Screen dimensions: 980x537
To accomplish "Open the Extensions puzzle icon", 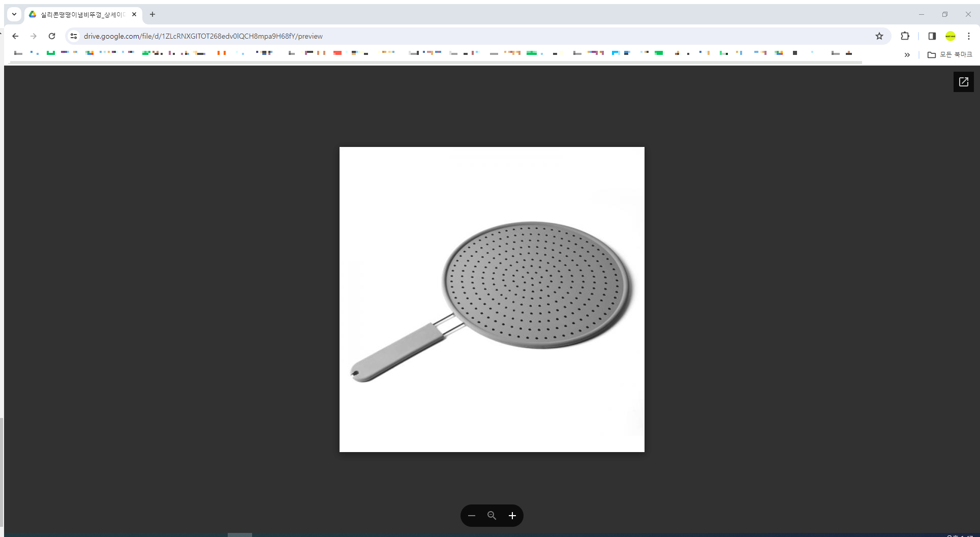I will (x=905, y=36).
